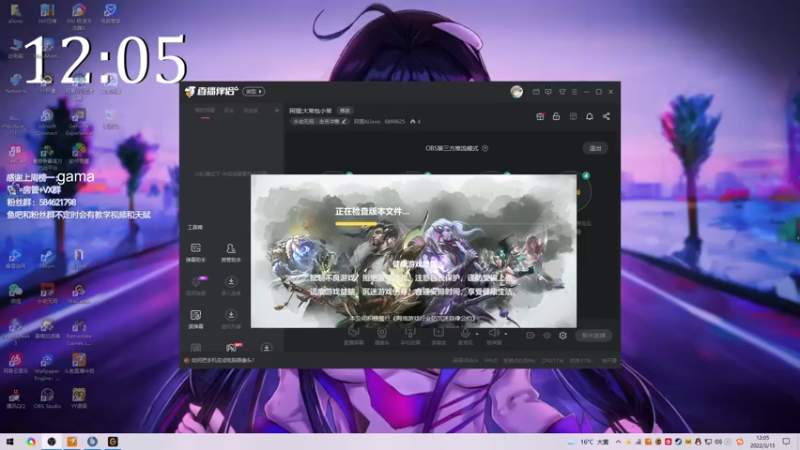Open the hamburger menu in title bar
This screenshot has height=450, width=800.
[574, 92]
